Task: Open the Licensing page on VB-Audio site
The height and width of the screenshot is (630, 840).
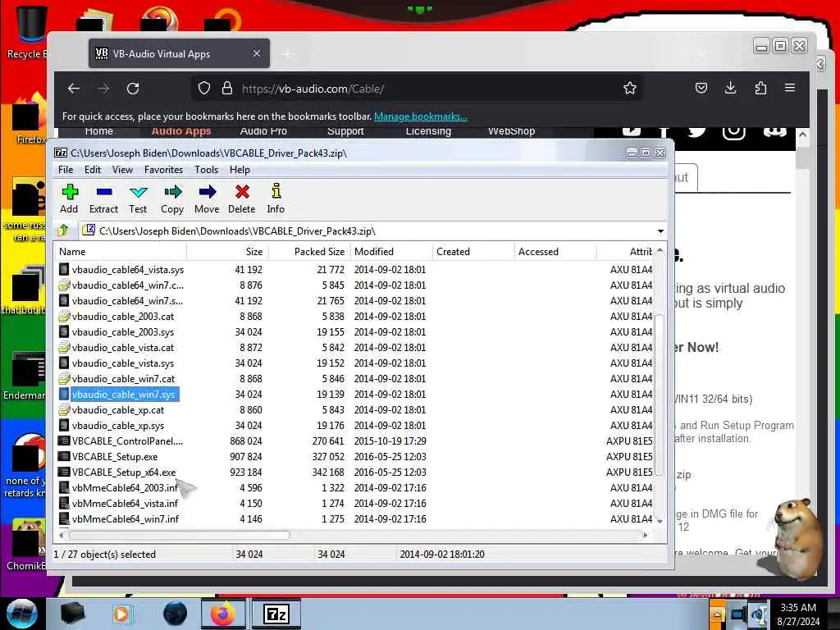Action: click(x=428, y=132)
